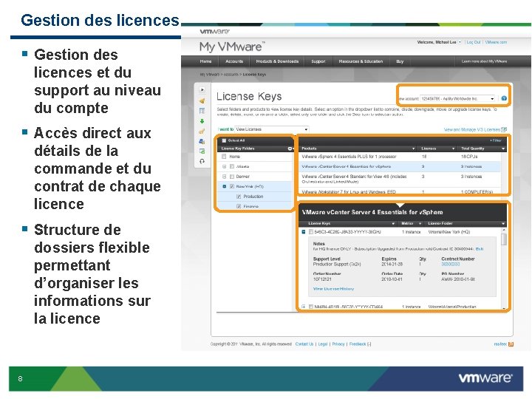Uncheck the New York (HQ) checkbox

(x=232, y=186)
